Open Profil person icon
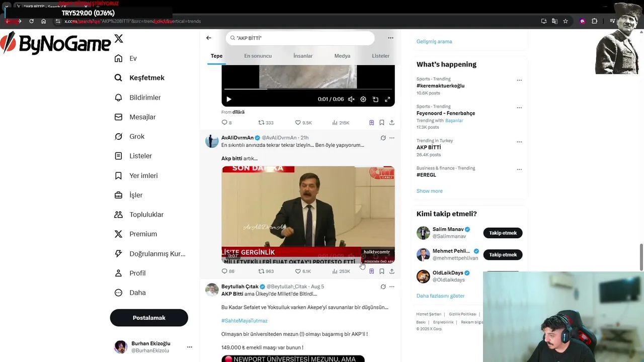 tap(118, 273)
